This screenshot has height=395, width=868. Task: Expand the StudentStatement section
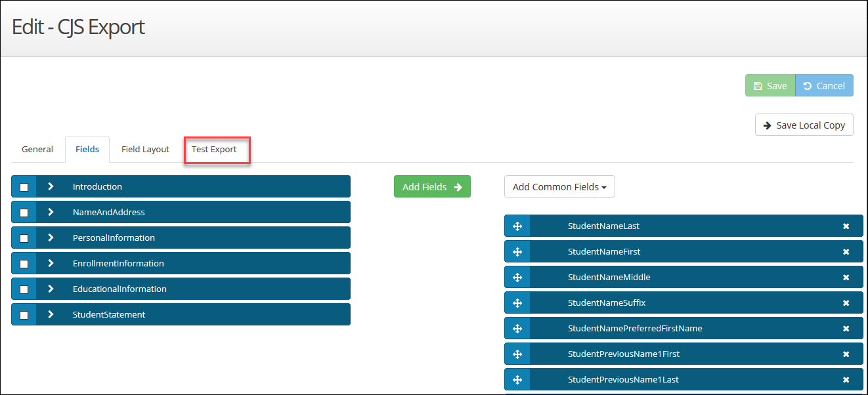pyautogui.click(x=51, y=314)
